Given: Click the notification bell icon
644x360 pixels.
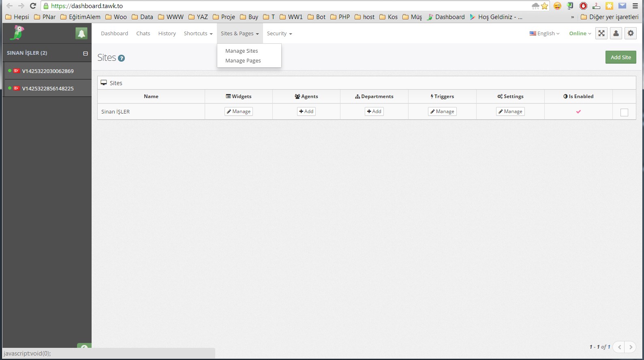Looking at the screenshot, I should point(81,34).
